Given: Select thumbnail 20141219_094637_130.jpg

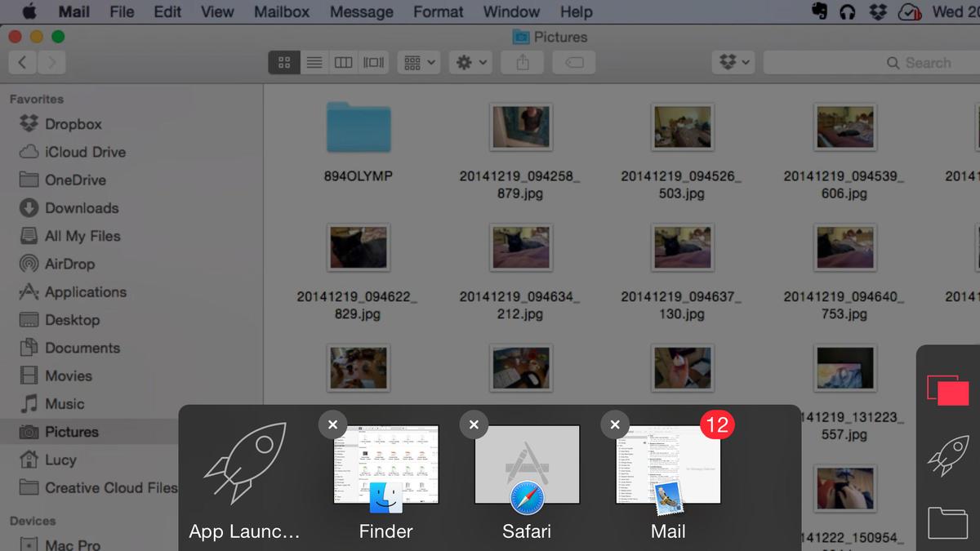Looking at the screenshot, I should click(684, 248).
